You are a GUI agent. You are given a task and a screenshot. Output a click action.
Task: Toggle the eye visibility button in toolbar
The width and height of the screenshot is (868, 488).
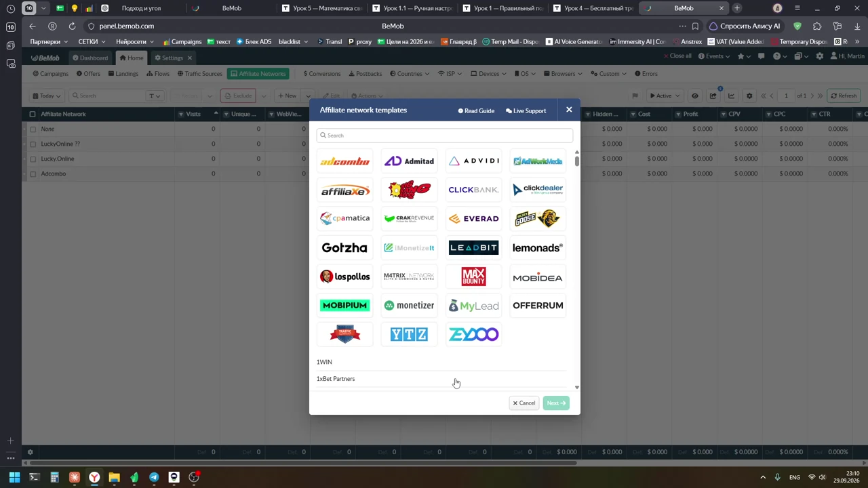694,96
